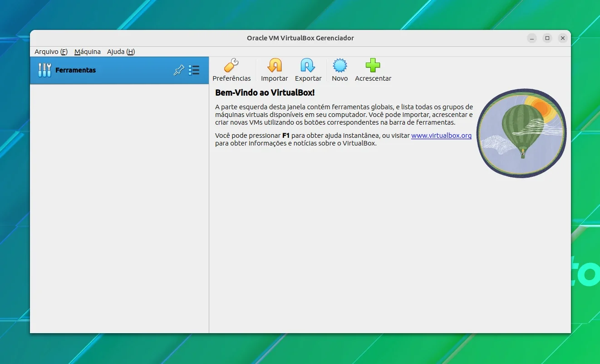The height and width of the screenshot is (364, 600).
Task: Click the Bem-Vindo ao VirtualBox! heading
Action: click(265, 93)
